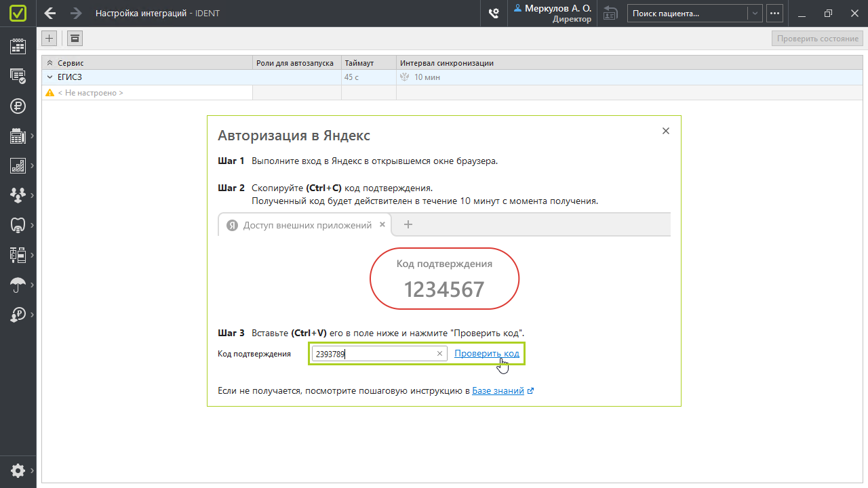This screenshot has width=868, height=488.
Task: Click the archive toolbar icon
Action: pyautogui.click(x=75, y=39)
